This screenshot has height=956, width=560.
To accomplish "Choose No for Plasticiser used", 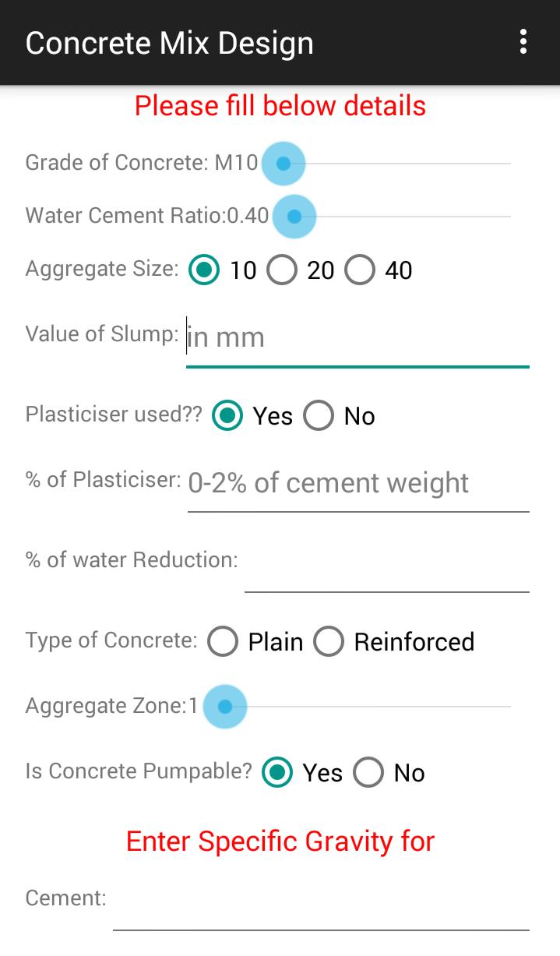I will tap(319, 416).
